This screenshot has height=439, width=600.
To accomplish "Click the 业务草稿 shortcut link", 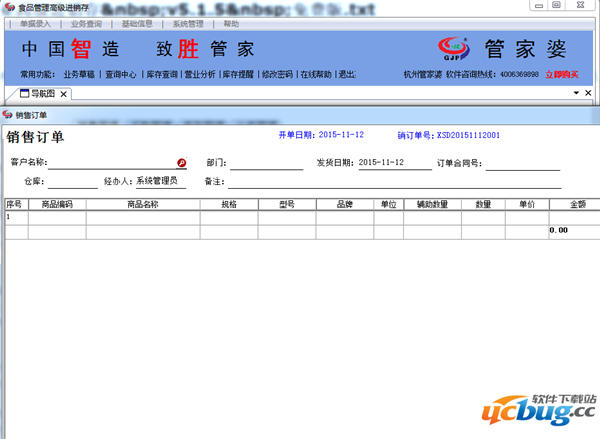I will click(x=79, y=74).
